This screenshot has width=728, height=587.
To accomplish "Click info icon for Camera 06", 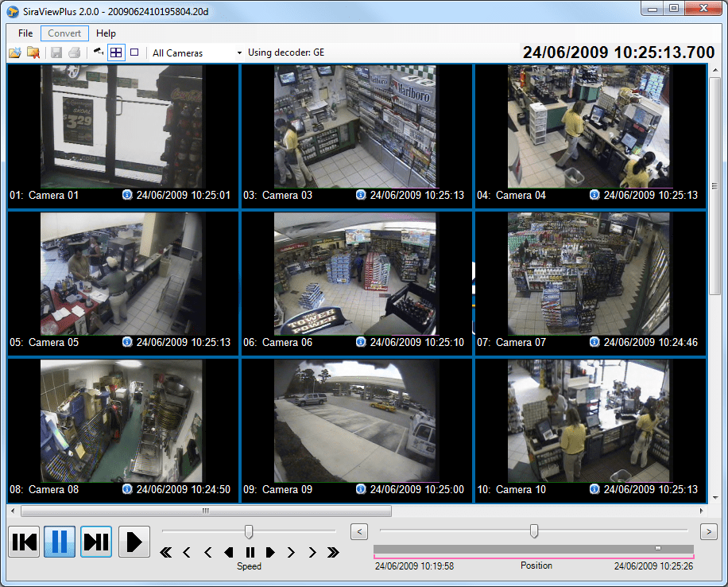I will click(x=361, y=342).
